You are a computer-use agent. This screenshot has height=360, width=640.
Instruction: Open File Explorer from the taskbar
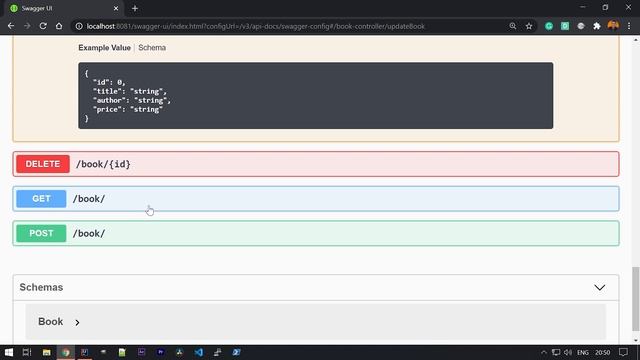(x=47, y=352)
